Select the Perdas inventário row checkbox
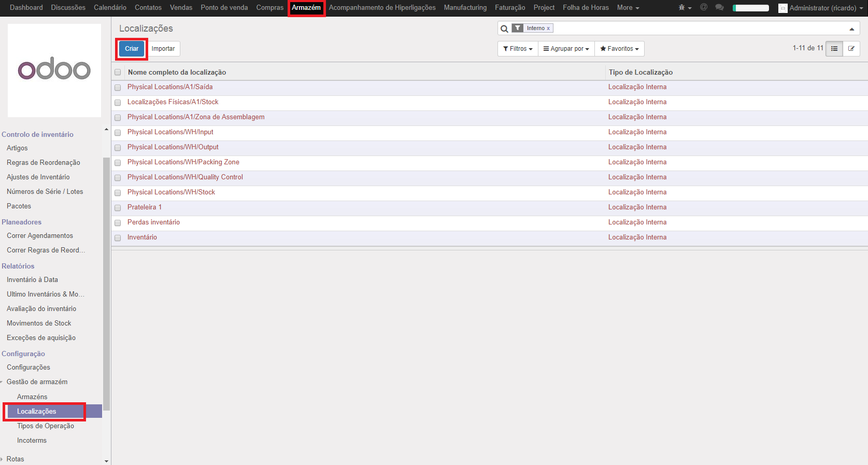The image size is (868, 465). [118, 223]
